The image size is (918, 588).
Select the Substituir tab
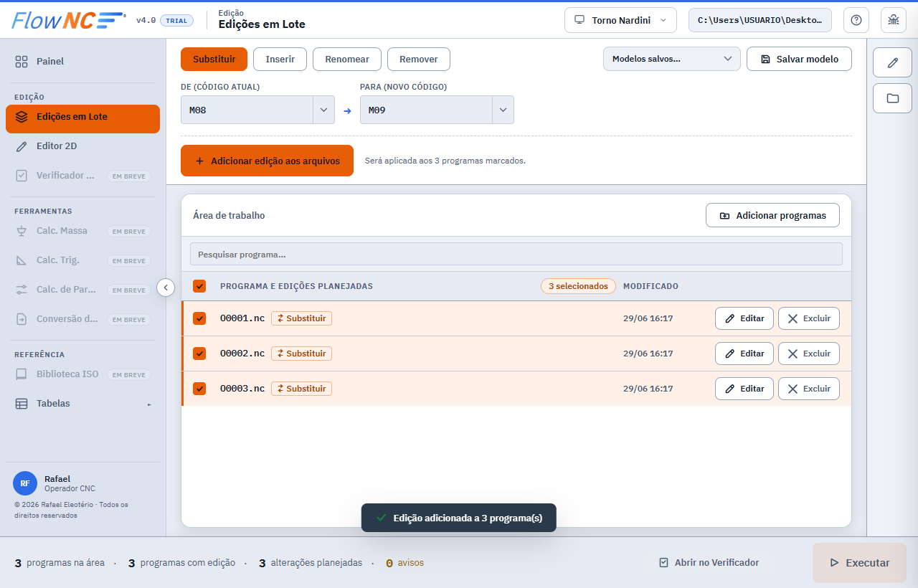(214, 59)
